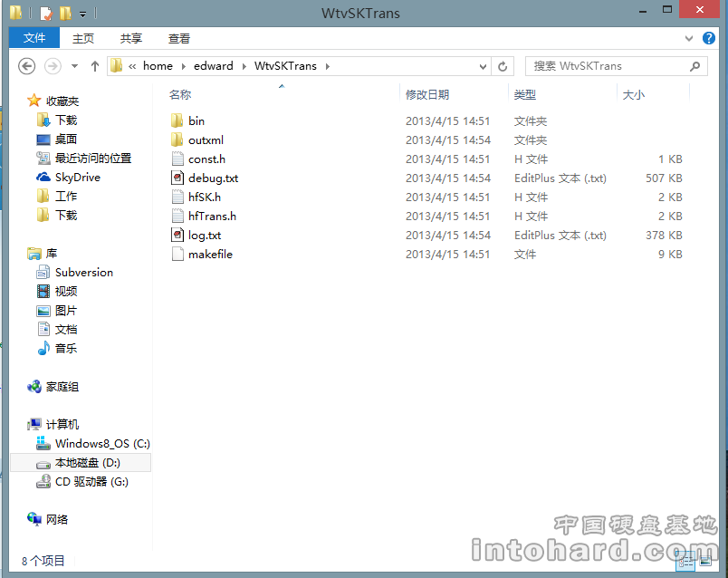Click the edward breadcrumb segment
The width and height of the screenshot is (728, 578).
pyautogui.click(x=214, y=66)
